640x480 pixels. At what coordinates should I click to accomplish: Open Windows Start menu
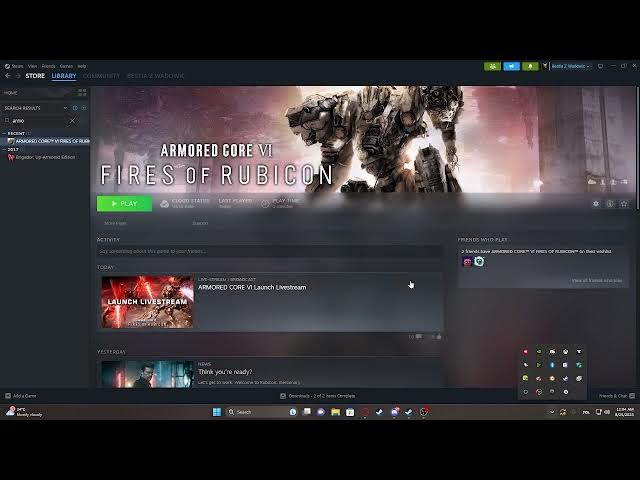217,412
